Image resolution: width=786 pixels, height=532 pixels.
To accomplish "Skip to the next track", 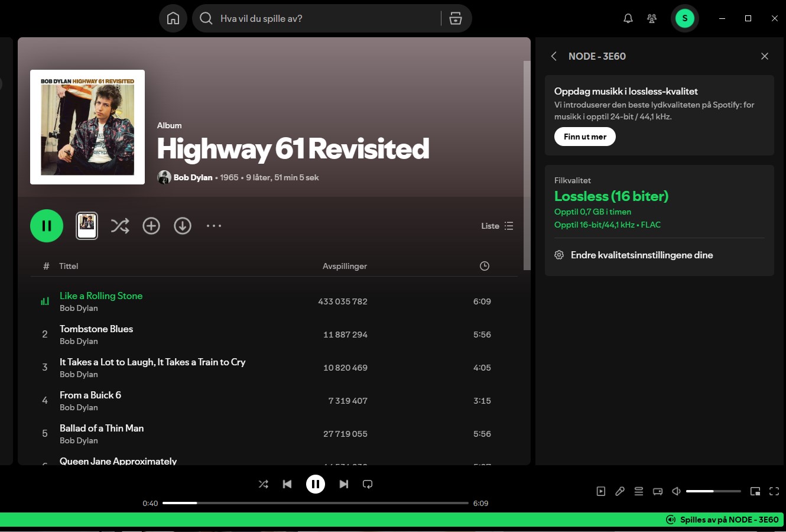I will [344, 484].
